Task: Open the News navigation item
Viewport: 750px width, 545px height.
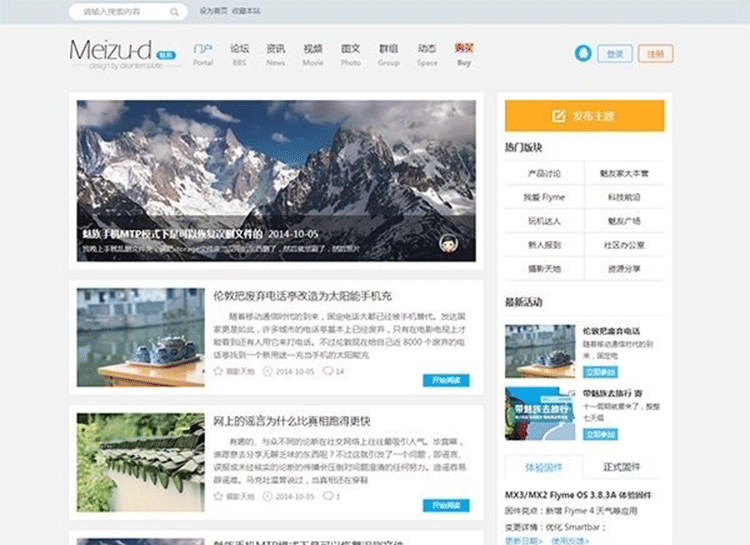Action: pos(276,55)
